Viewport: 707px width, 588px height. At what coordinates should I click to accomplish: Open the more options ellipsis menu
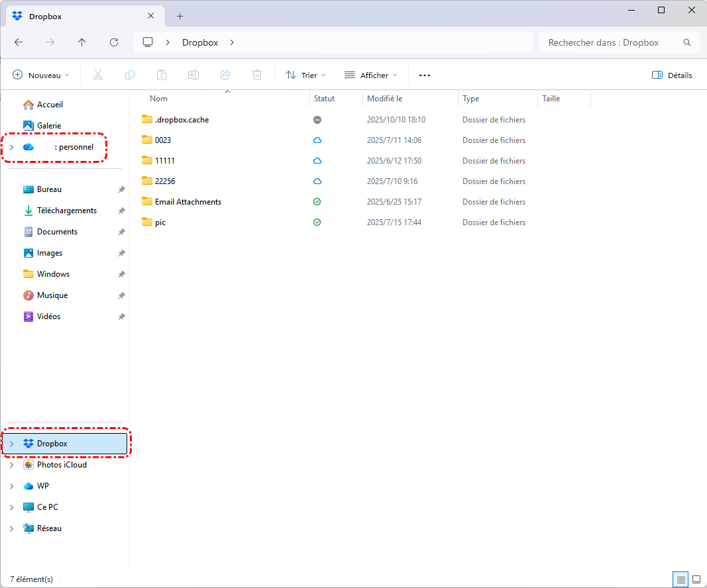pos(425,75)
